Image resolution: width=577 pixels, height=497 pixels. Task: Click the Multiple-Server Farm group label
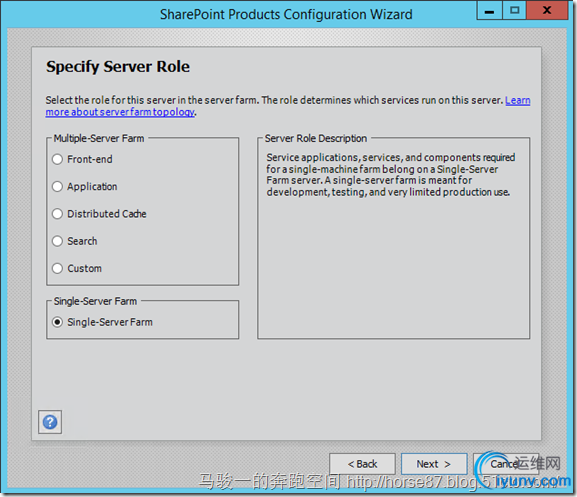pos(99,138)
